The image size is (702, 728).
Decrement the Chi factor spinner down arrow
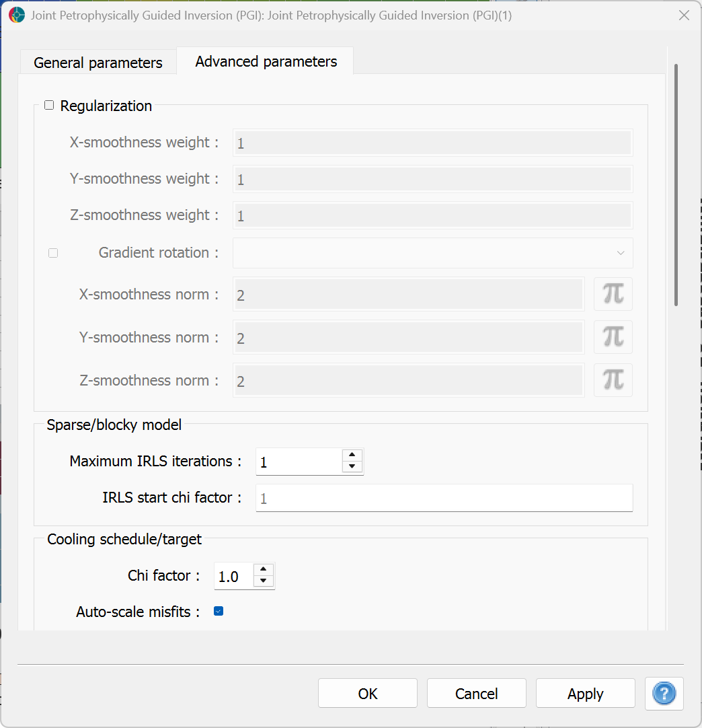click(264, 581)
